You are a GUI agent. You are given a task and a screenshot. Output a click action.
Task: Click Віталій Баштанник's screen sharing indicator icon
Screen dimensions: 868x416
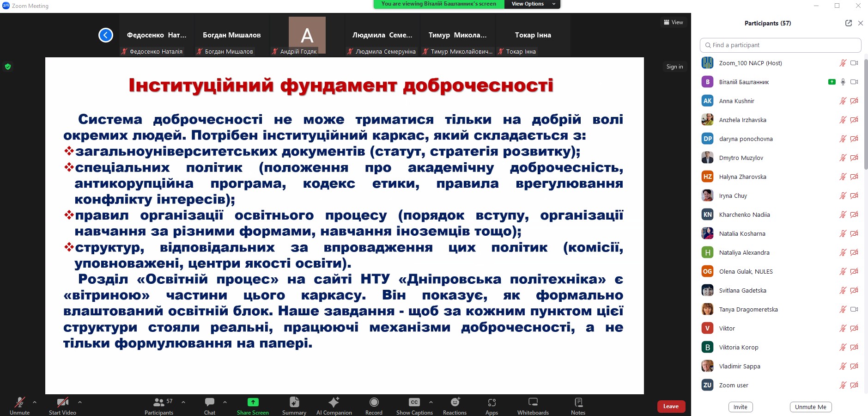832,82
